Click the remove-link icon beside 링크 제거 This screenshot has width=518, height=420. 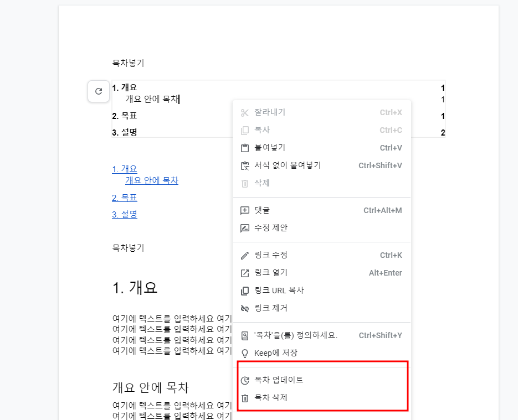244,308
